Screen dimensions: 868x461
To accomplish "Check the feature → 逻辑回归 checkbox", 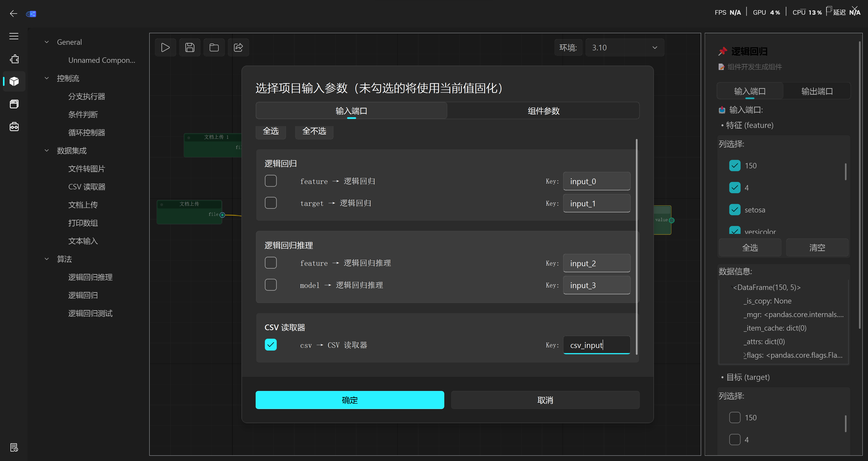I will point(271,181).
